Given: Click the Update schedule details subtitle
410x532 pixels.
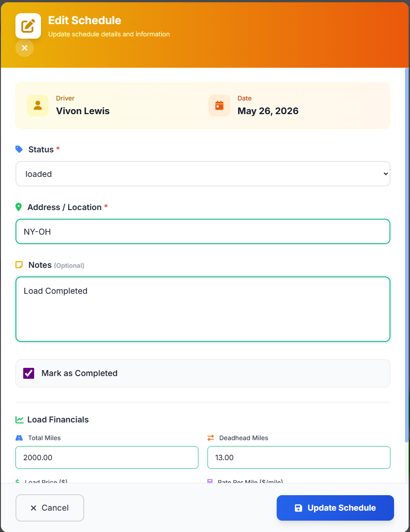Looking at the screenshot, I should (x=109, y=34).
